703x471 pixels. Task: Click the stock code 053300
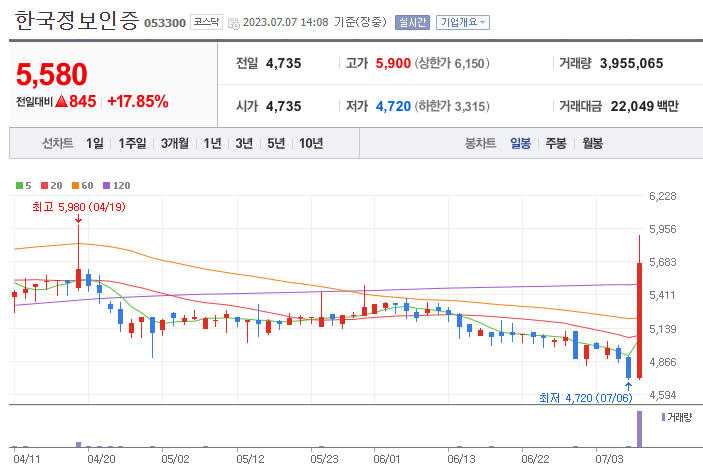point(165,23)
